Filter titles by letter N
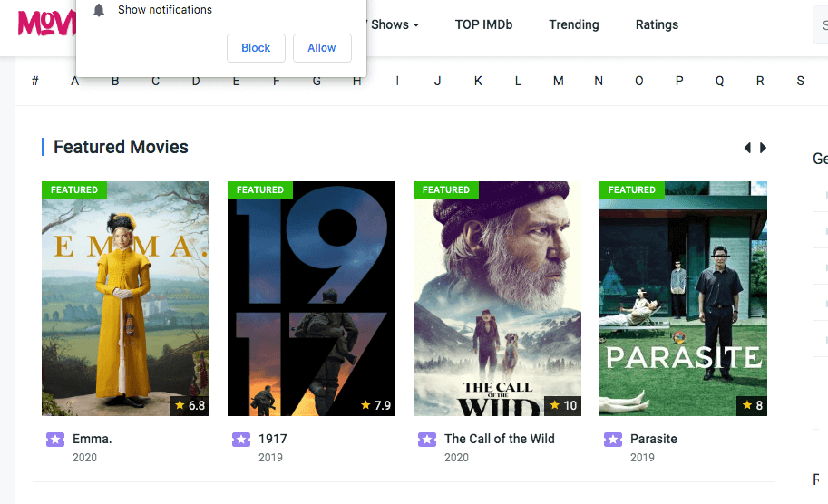Image resolution: width=828 pixels, height=504 pixels. click(x=599, y=81)
